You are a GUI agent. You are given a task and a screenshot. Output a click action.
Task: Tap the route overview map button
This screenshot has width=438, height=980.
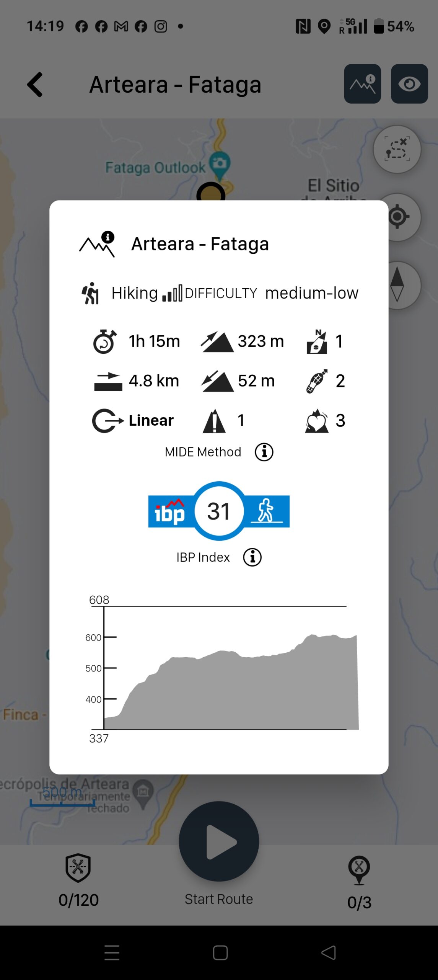point(397,149)
